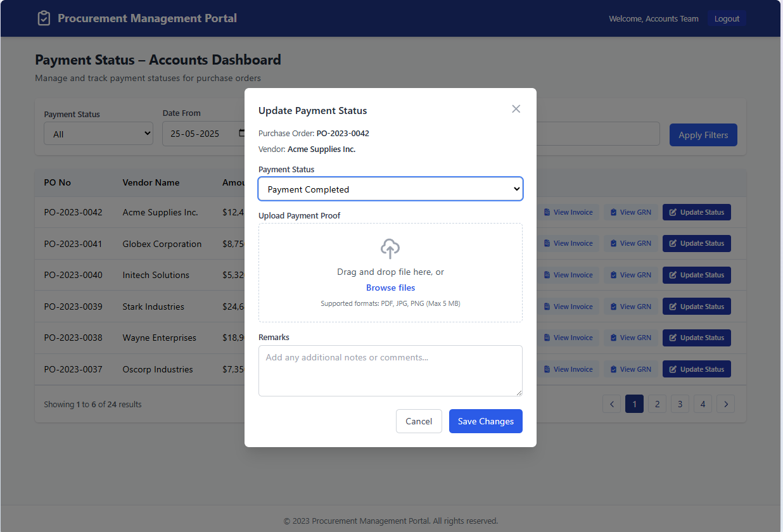View GRN for Globex Corporation row

point(630,243)
